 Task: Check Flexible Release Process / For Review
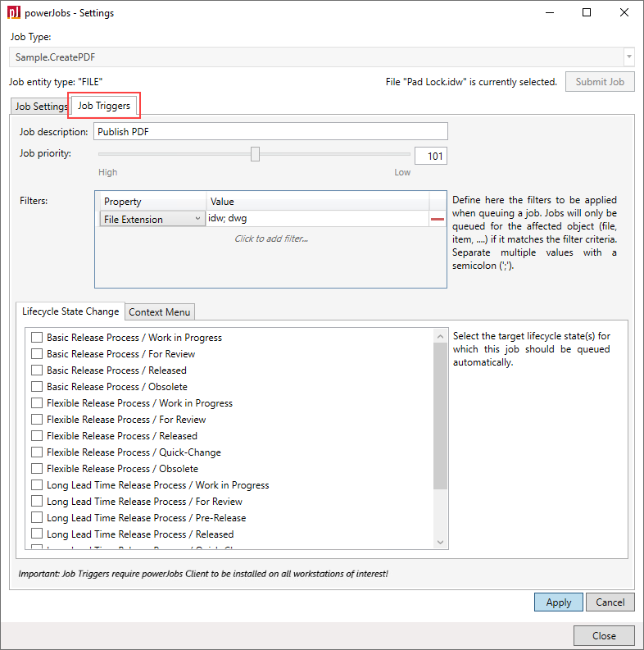click(x=37, y=419)
